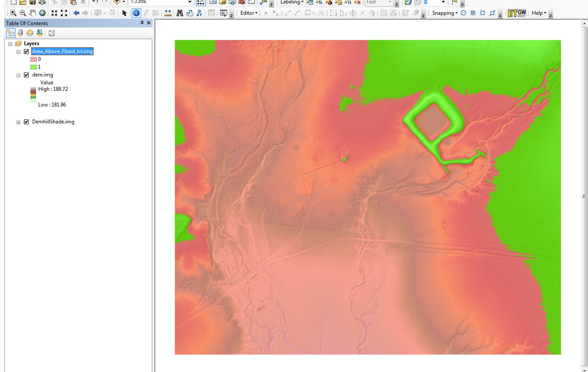Collapse the Layers data frame

[x=10, y=43]
